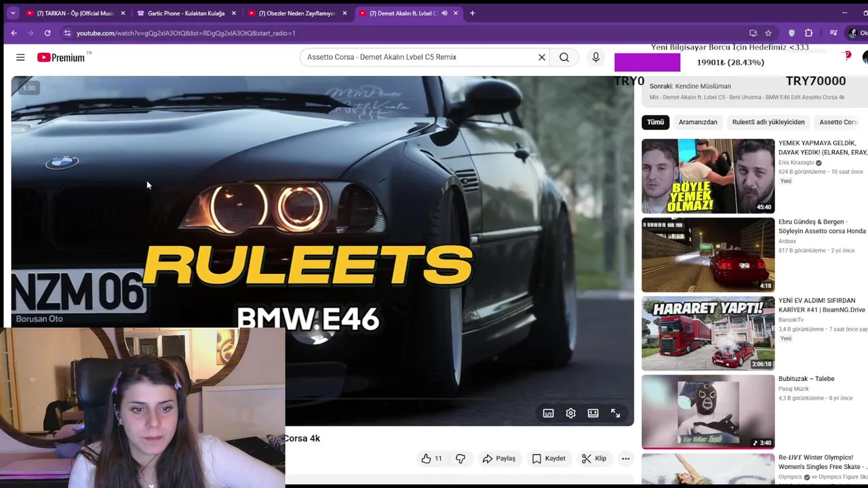Viewport: 868px width, 488px height.
Task: Open browser profile avatar
Action: (x=853, y=33)
